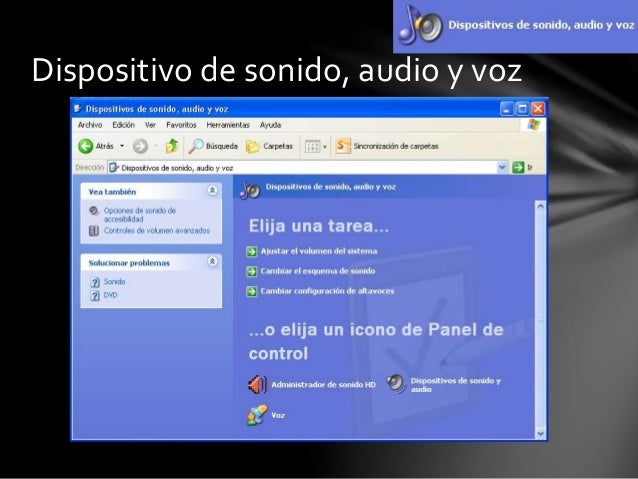
Task: Click Cambiar el esquema green arrow icon
Action: (252, 271)
